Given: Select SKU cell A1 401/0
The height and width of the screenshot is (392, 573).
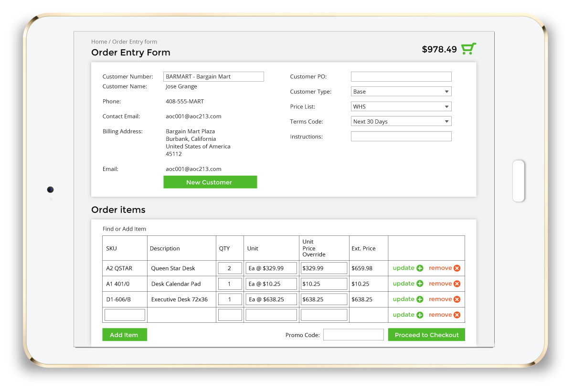Looking at the screenshot, I should [x=117, y=284].
